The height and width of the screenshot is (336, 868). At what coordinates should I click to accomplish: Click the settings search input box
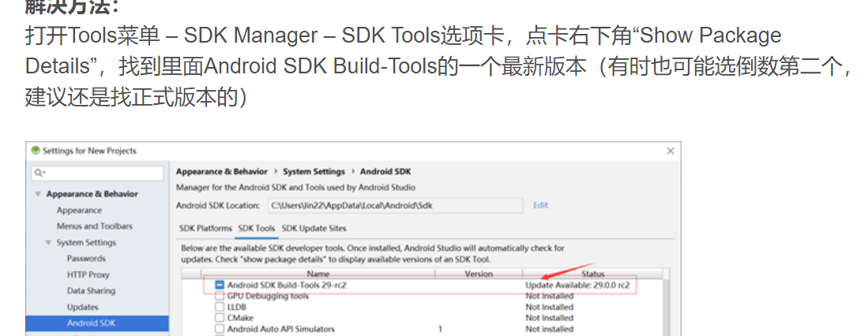coord(97,173)
